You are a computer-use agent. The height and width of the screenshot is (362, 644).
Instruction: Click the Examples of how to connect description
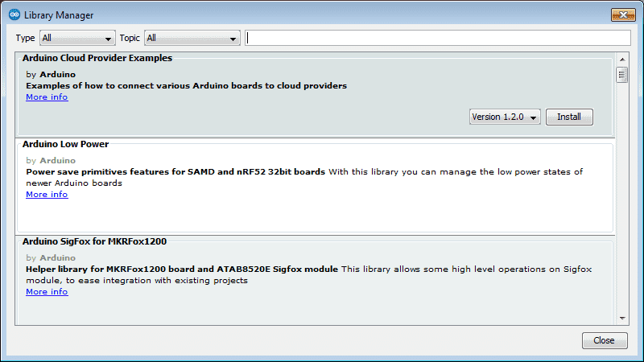pos(187,86)
